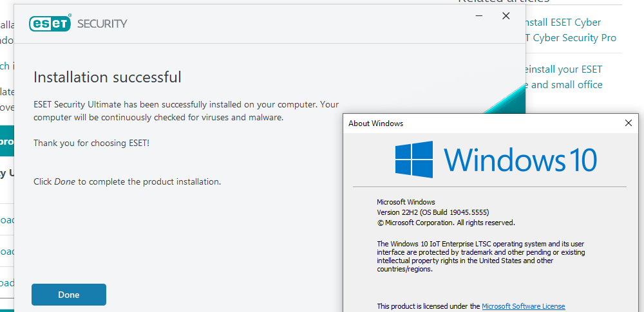Select 'Click Done to complete the product installation' text
Image resolution: width=644 pixels, height=312 pixels.
tap(128, 181)
